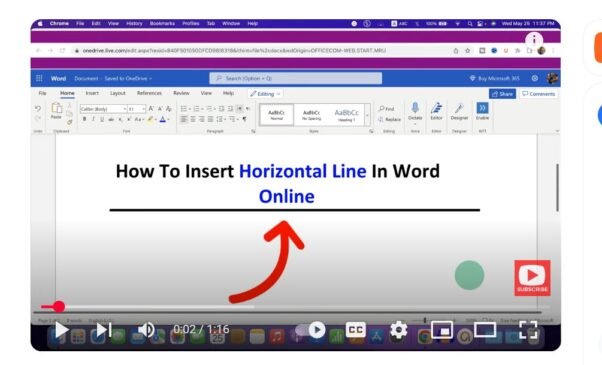Select the Home ribbon tab
The width and height of the screenshot is (602, 365).
[x=67, y=93]
